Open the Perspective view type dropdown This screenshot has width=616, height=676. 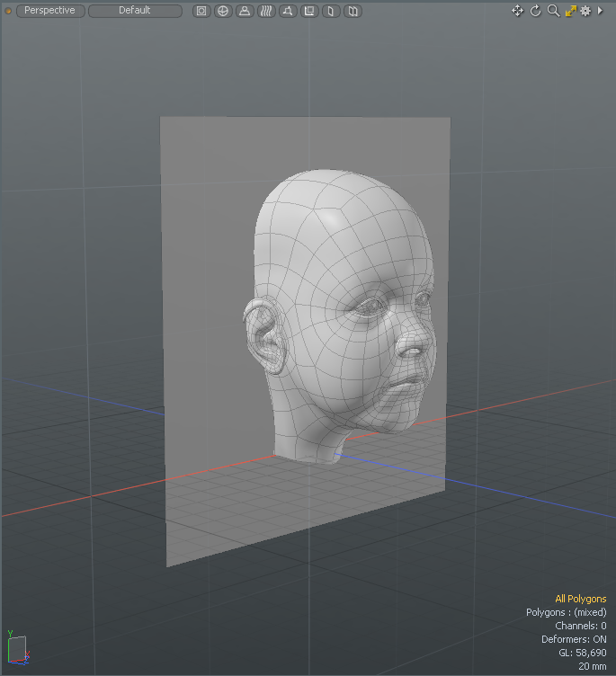click(x=50, y=11)
